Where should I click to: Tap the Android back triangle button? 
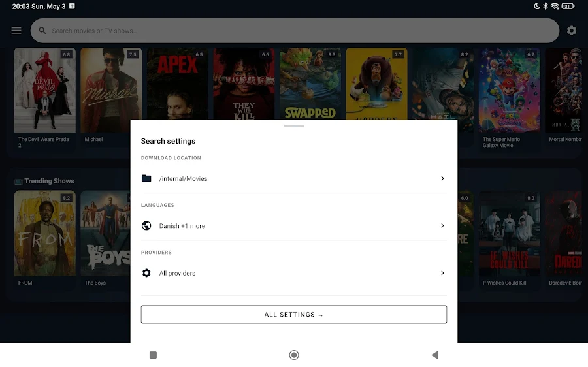point(434,355)
